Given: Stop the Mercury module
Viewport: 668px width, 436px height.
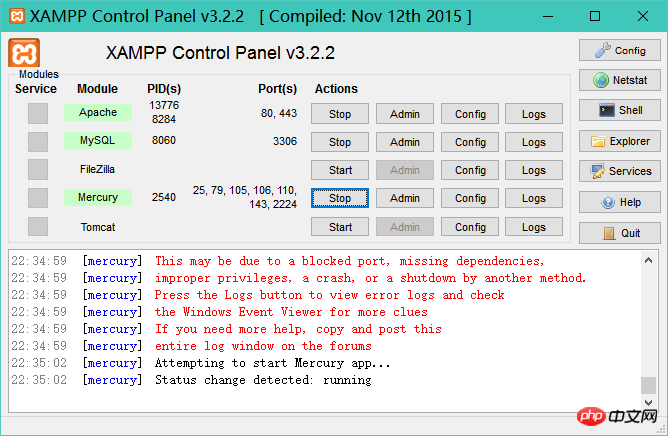Looking at the screenshot, I should click(x=340, y=198).
